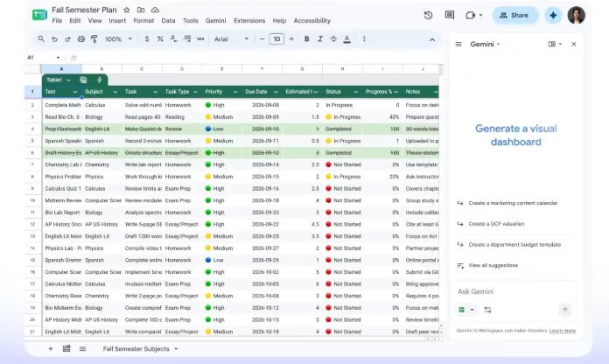This screenshot has height=364, width=609.
Task: Click the Gemini sparkle button
Action: coord(553,15)
